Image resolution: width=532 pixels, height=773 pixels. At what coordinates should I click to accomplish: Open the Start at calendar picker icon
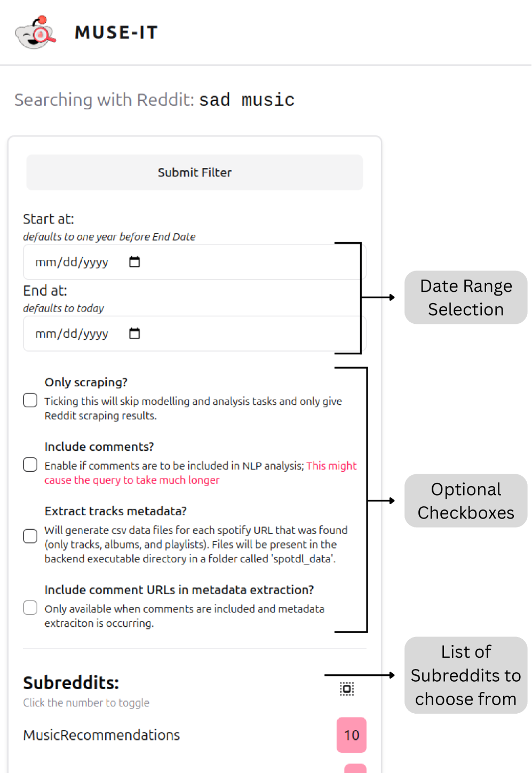134,262
